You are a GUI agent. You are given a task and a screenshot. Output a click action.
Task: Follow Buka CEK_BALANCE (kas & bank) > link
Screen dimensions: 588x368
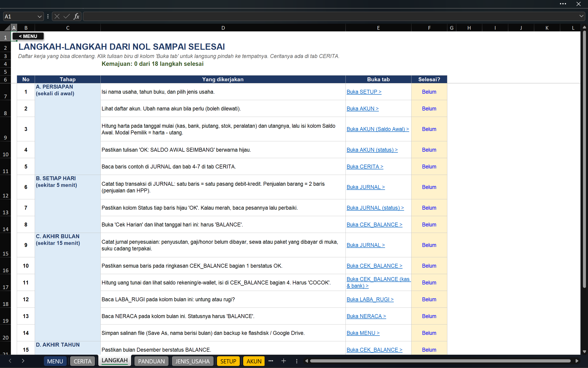point(378,282)
